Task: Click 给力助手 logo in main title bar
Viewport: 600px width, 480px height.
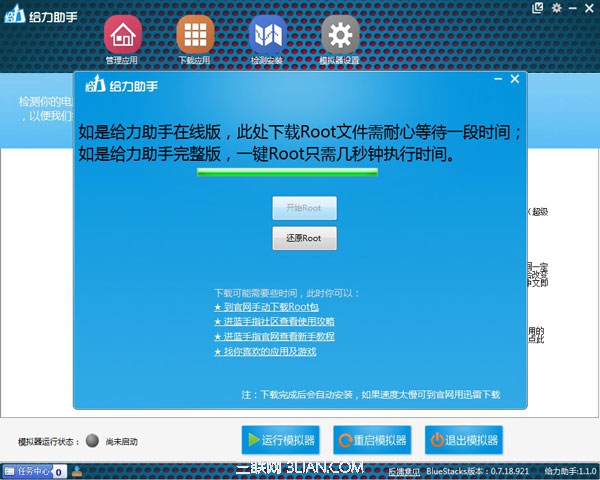Action: tap(41, 15)
